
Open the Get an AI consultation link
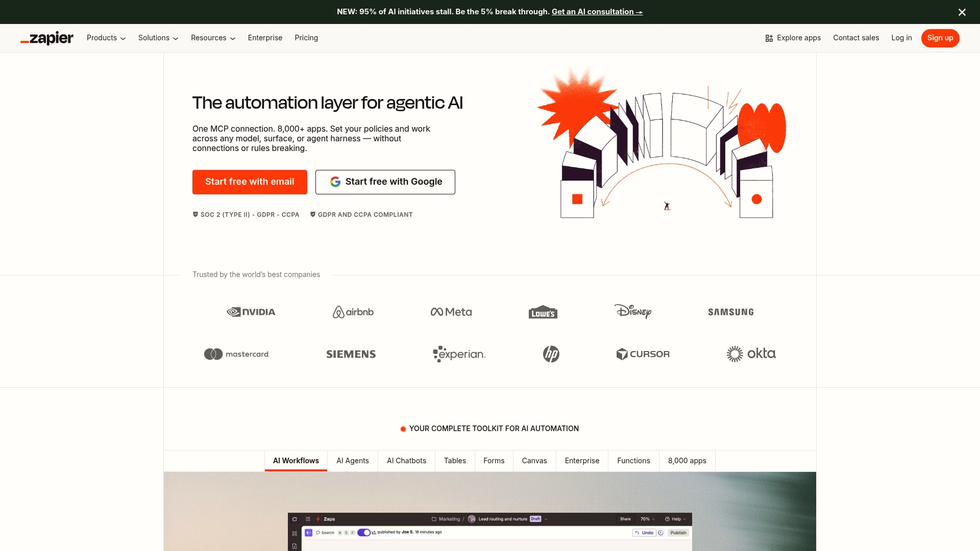click(596, 11)
